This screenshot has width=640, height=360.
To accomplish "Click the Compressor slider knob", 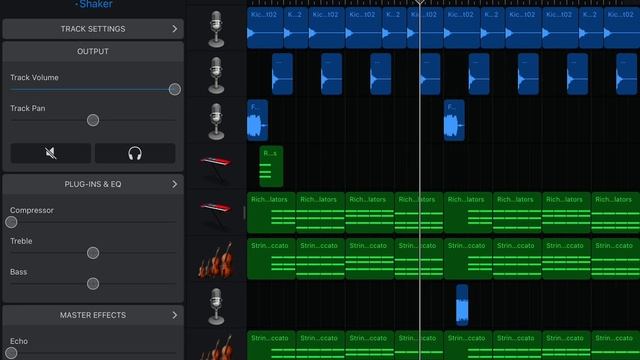I will coord(11,222).
